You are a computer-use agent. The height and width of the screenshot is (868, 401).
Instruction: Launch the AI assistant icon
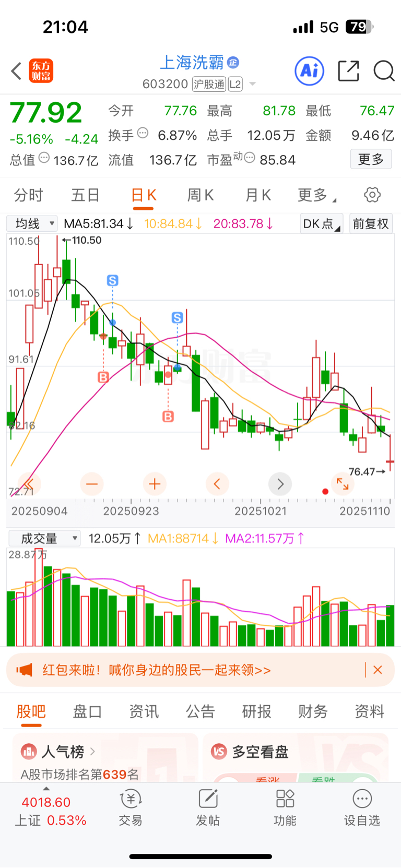point(309,70)
